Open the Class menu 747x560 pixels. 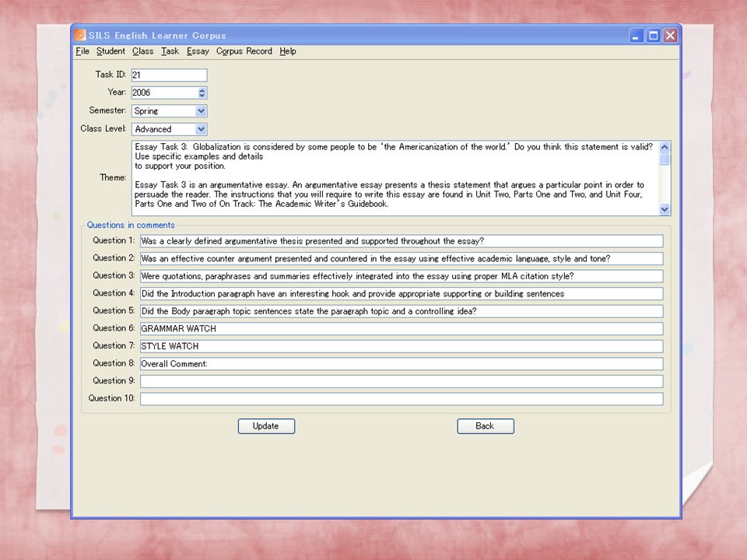pyautogui.click(x=143, y=51)
